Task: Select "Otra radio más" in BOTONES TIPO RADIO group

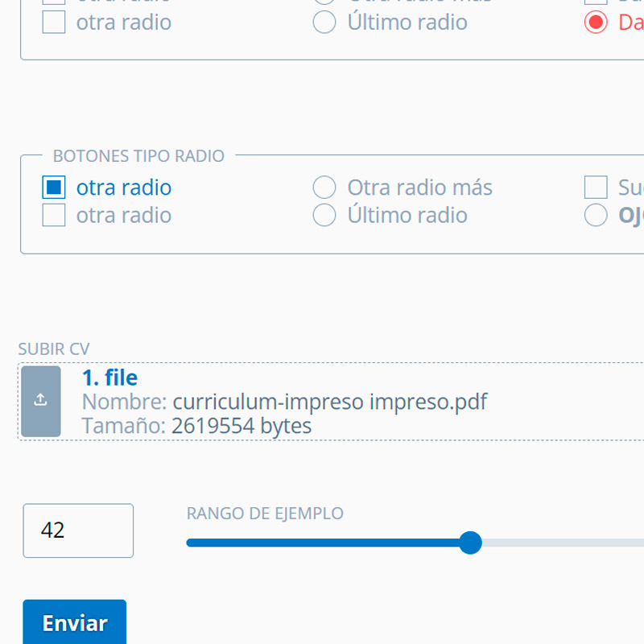Action: pos(324,188)
